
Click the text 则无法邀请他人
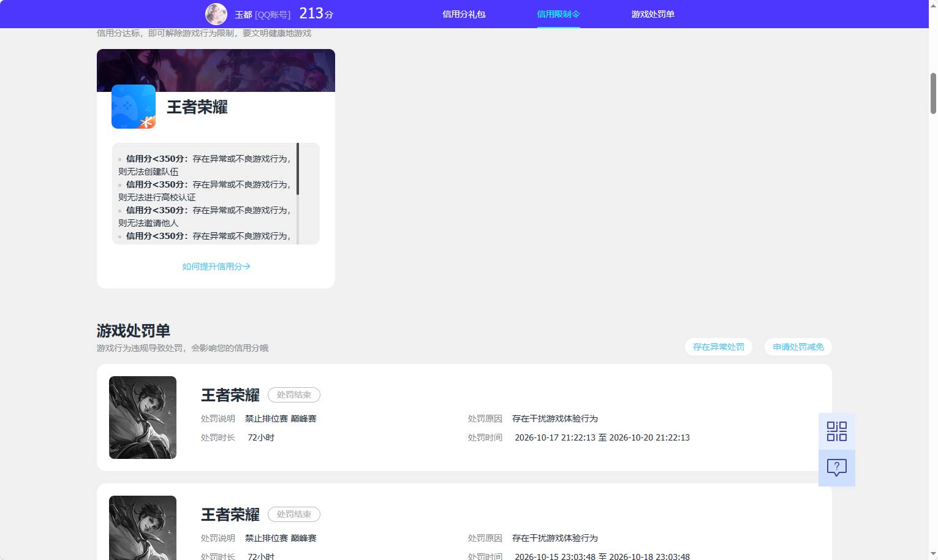click(148, 223)
